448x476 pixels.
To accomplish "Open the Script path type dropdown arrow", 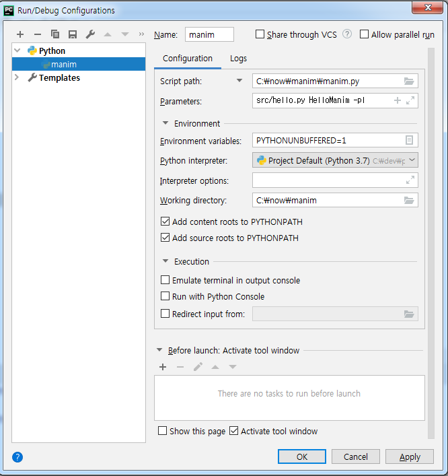I will (239, 81).
